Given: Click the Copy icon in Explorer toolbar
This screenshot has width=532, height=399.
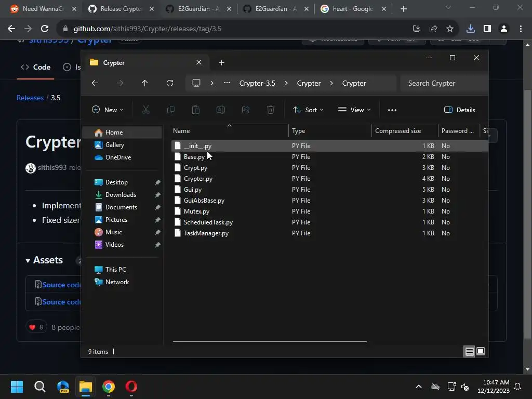Looking at the screenshot, I should coord(171,110).
